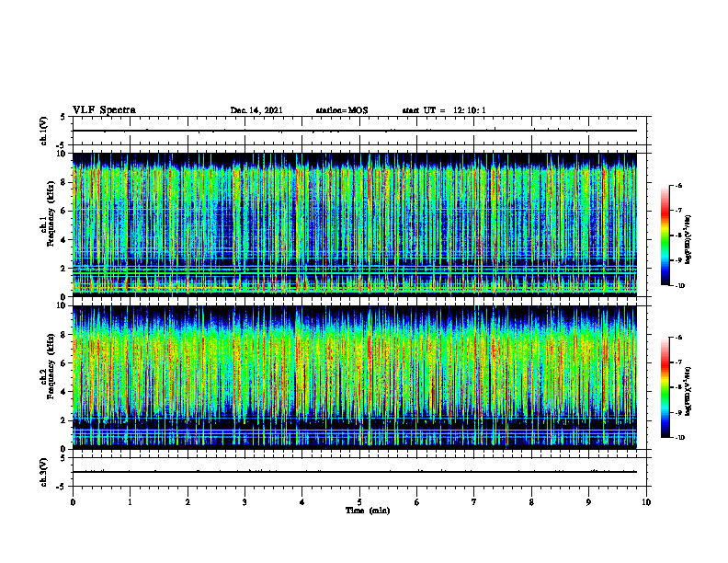Click time axis tick label "0"
The height and width of the screenshot is (563, 728).
[x=73, y=502]
